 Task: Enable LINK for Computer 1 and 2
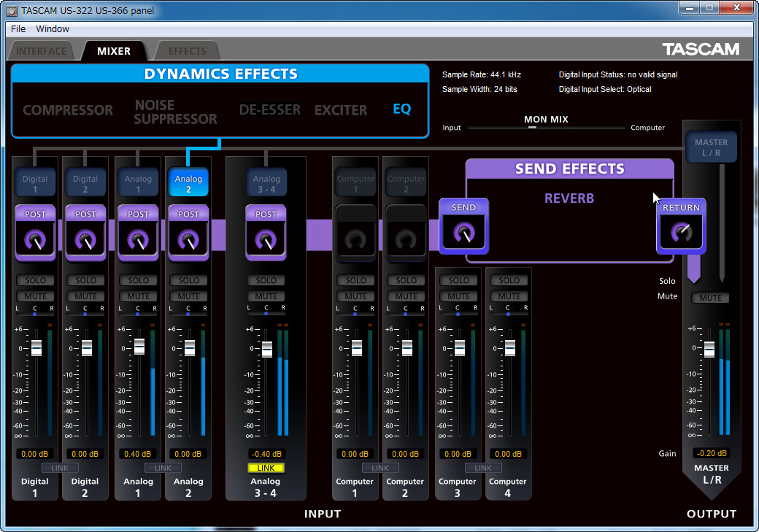point(380,468)
